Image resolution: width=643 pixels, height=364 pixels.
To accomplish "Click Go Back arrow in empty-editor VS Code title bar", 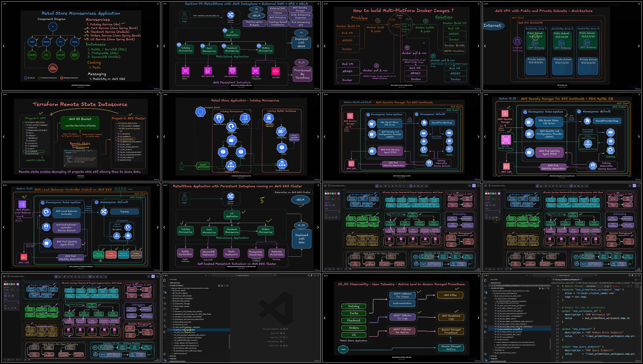I will coord(206,275).
